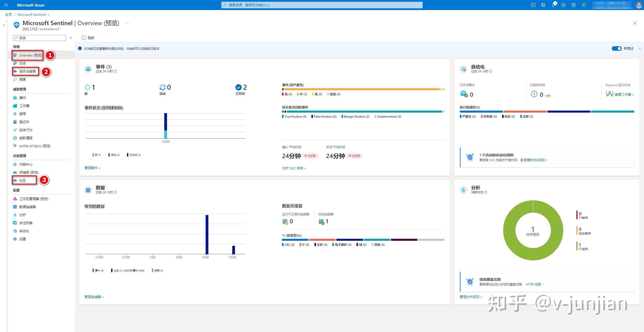Click the top Azure resource search box
The height and width of the screenshot is (332, 644).
322,5
